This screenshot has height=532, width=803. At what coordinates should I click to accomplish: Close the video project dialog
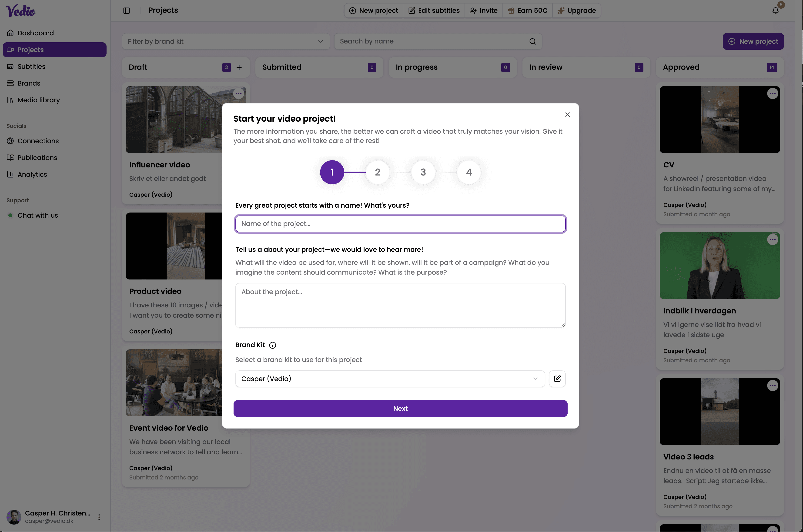567,115
